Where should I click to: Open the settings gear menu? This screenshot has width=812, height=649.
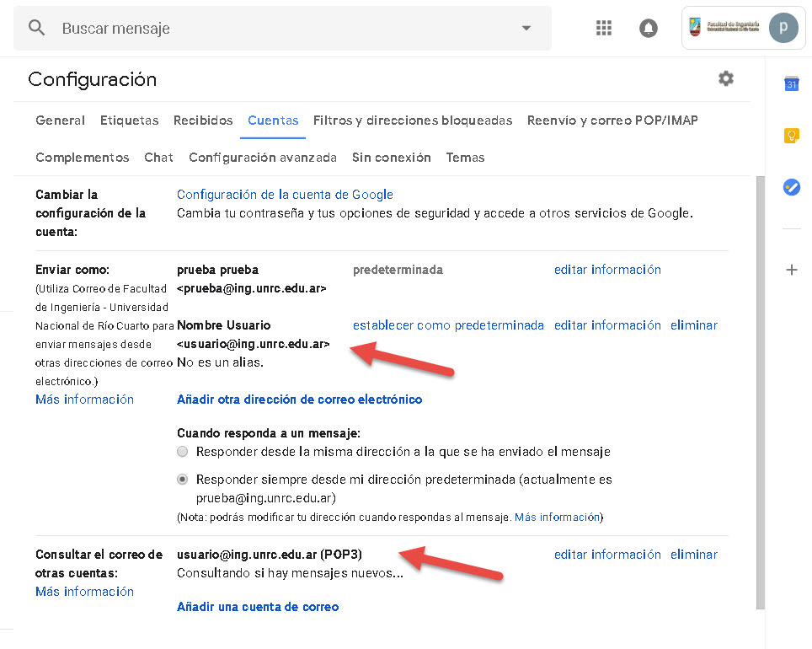726,78
